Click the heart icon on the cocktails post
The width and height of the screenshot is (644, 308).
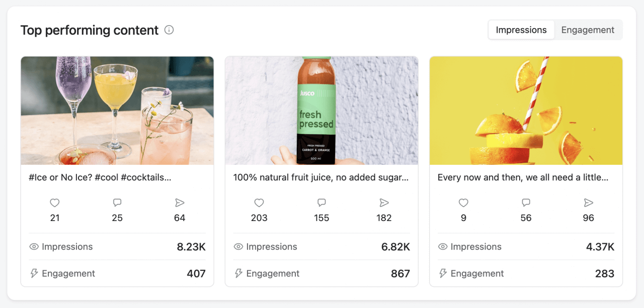[x=54, y=202]
